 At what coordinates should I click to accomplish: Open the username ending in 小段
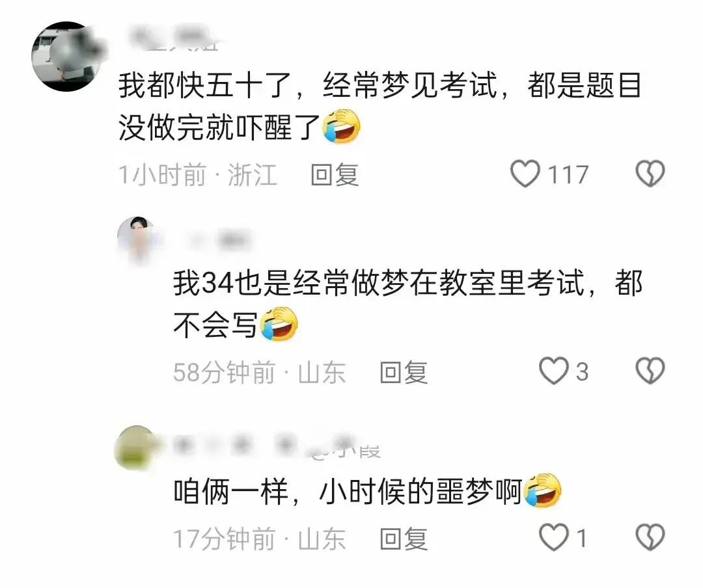(277, 445)
